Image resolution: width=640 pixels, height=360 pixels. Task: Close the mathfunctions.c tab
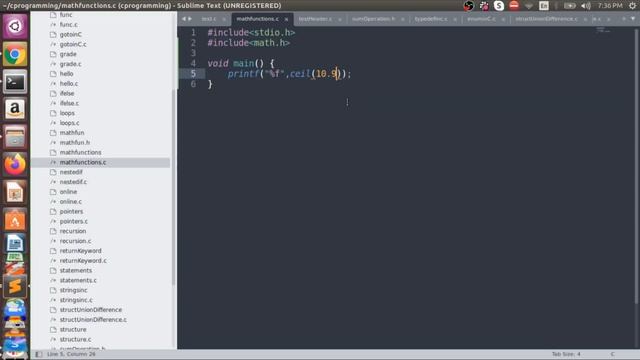287,19
